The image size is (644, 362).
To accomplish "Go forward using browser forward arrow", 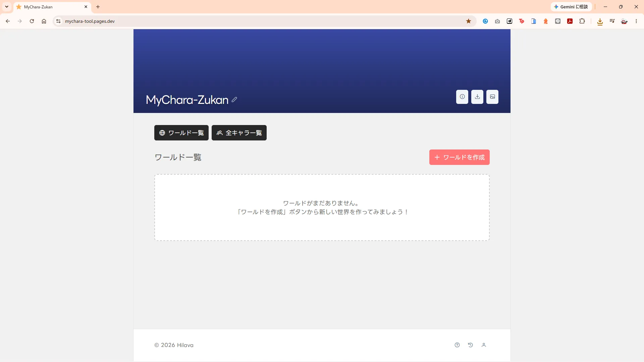I will [20, 21].
